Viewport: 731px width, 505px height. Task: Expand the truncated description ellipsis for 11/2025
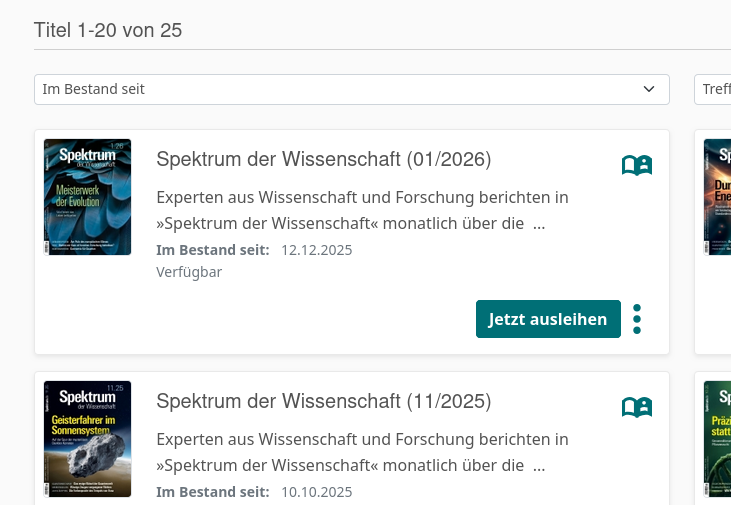[539, 466]
